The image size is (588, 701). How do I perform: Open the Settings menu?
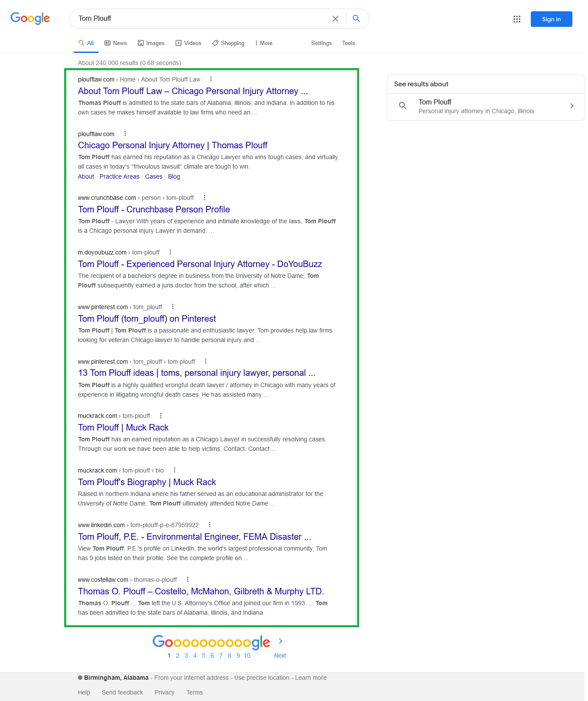pos(322,43)
